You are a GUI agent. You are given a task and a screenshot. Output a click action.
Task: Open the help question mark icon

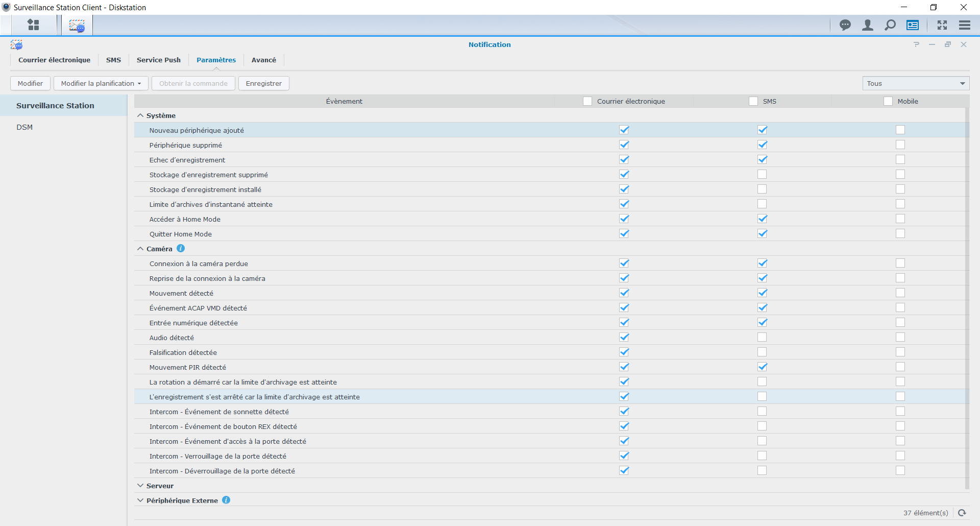[916, 44]
